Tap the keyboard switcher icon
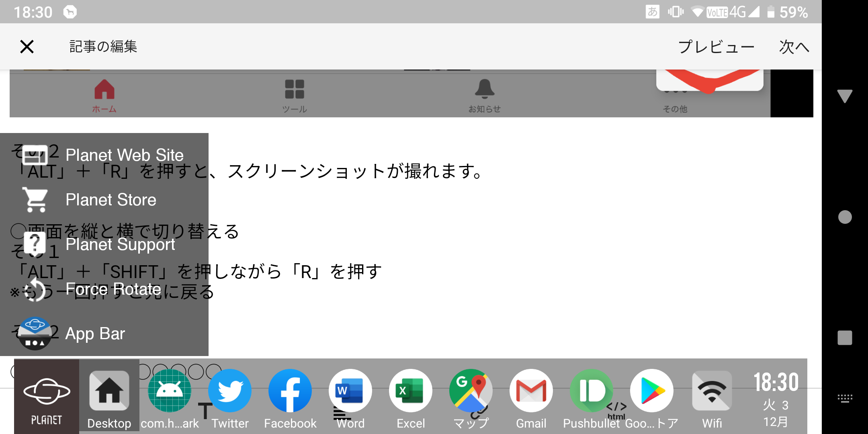Screen dimensions: 868x434 coord(845,398)
